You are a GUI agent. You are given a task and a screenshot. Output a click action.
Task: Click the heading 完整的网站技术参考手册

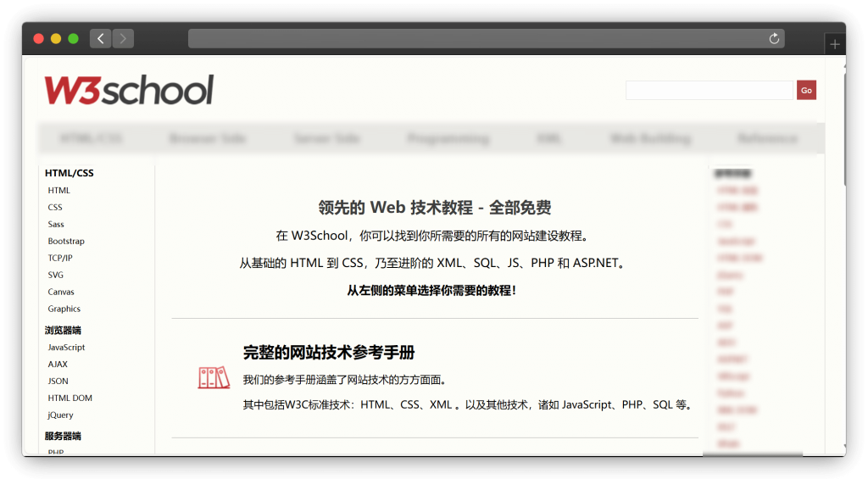point(329,352)
